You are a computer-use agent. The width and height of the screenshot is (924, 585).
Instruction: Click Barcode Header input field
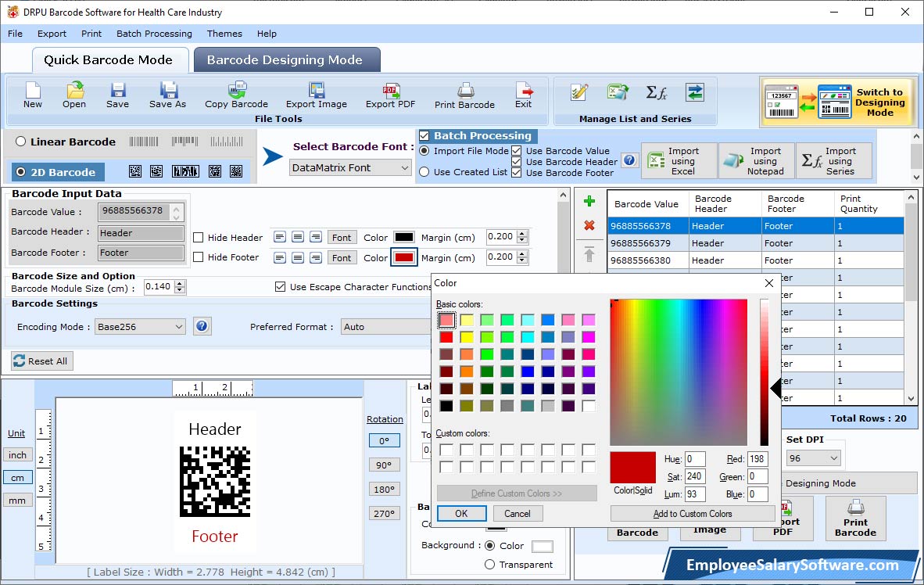click(141, 233)
